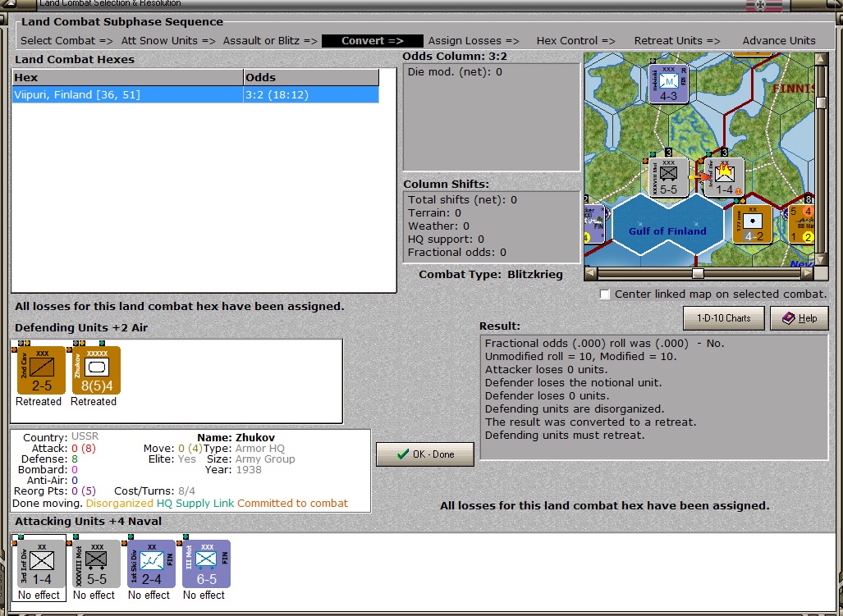Click 'No effect' under the 1st Ski Div
The width and height of the screenshot is (843, 616).
pyautogui.click(x=149, y=595)
